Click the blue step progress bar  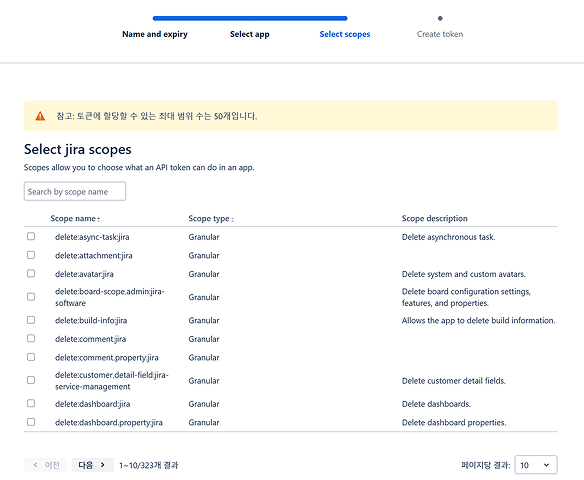click(250, 18)
